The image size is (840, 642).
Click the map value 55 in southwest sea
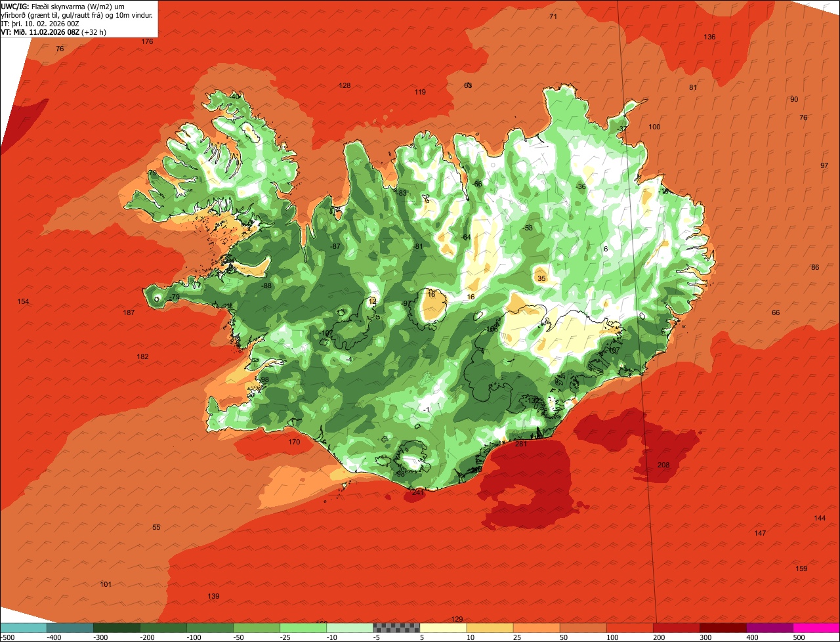pyautogui.click(x=156, y=527)
